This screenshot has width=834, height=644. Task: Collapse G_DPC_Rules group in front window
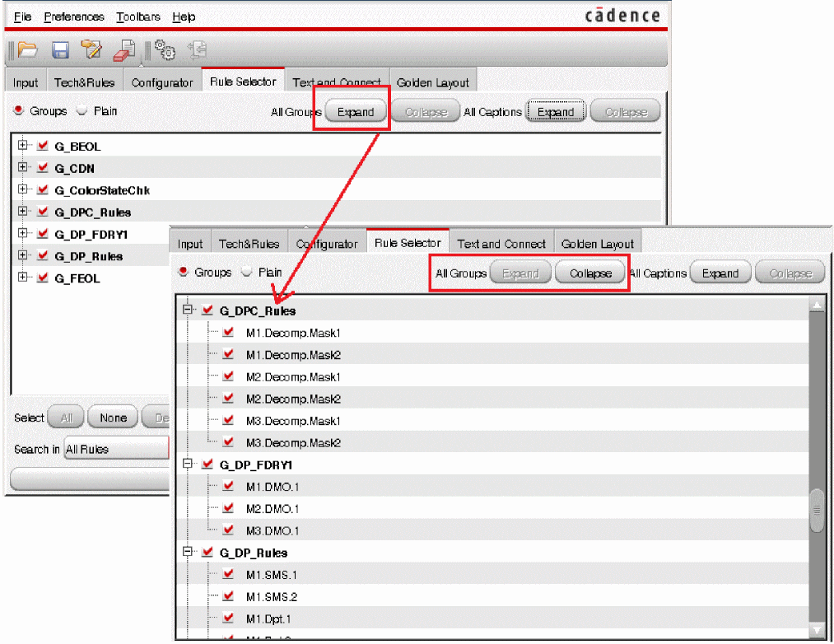[x=187, y=310]
